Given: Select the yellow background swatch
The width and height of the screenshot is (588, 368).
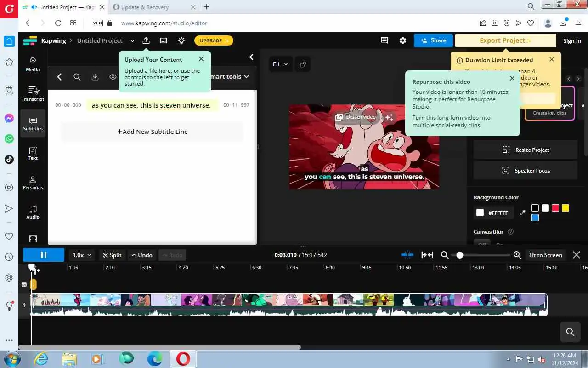Looking at the screenshot, I should [565, 208].
